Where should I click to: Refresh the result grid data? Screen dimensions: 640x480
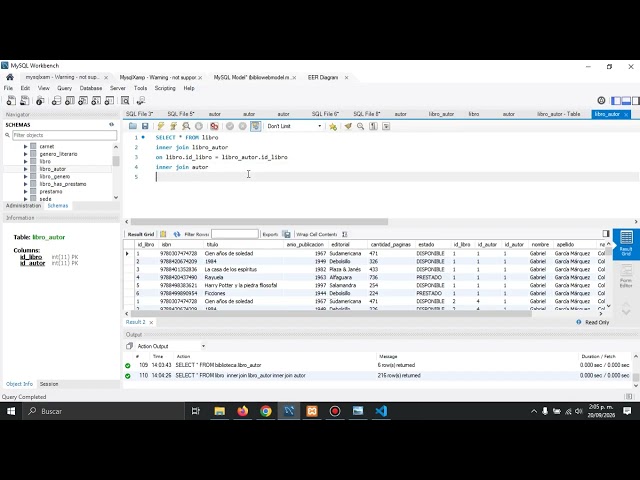177,234
